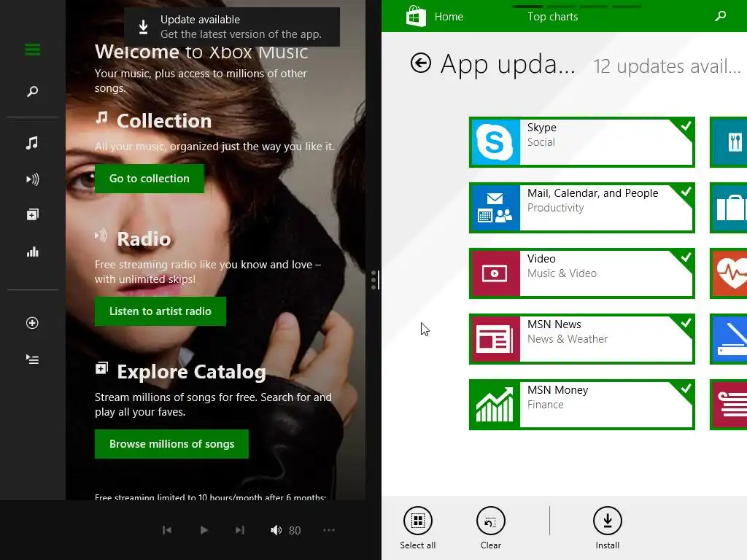747x560 pixels.
Task: Toggle the Scan app tile
Action: [729, 339]
